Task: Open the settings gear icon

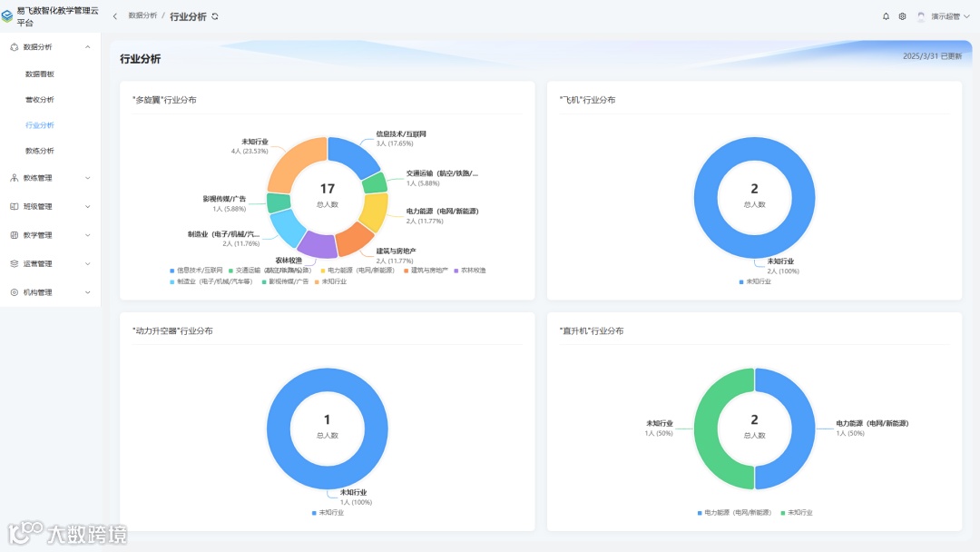Action: coord(903,16)
